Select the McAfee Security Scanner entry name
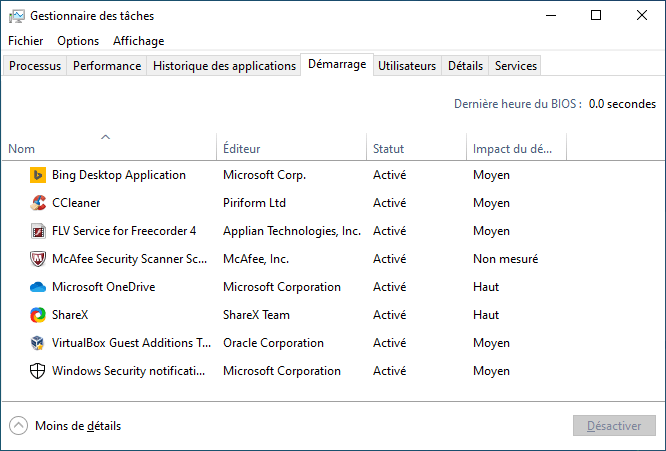 130,259
